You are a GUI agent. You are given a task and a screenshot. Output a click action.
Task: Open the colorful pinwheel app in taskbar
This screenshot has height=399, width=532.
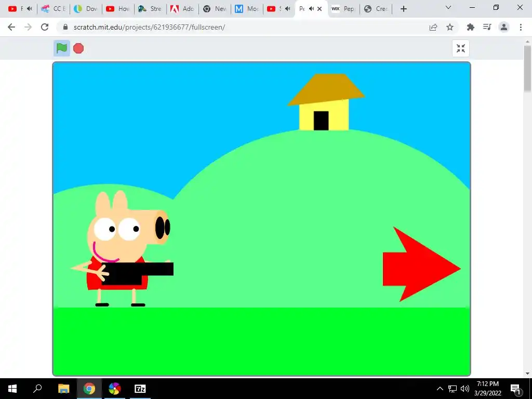(x=115, y=389)
